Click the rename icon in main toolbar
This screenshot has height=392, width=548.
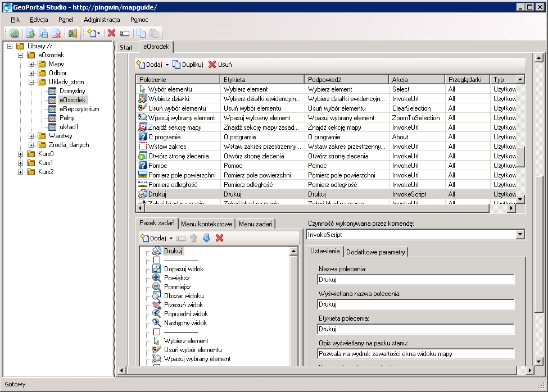click(125, 34)
